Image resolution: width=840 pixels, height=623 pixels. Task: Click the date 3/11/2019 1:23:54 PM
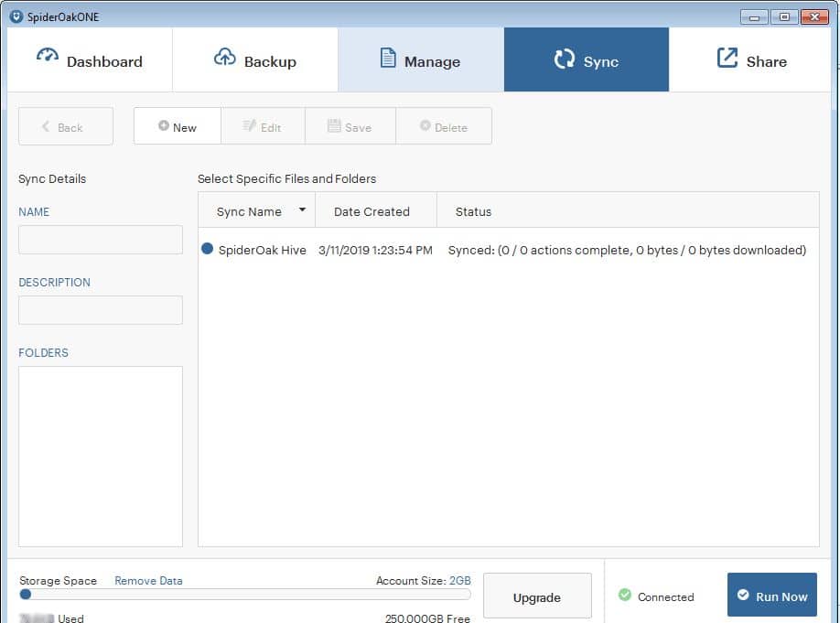(x=375, y=250)
